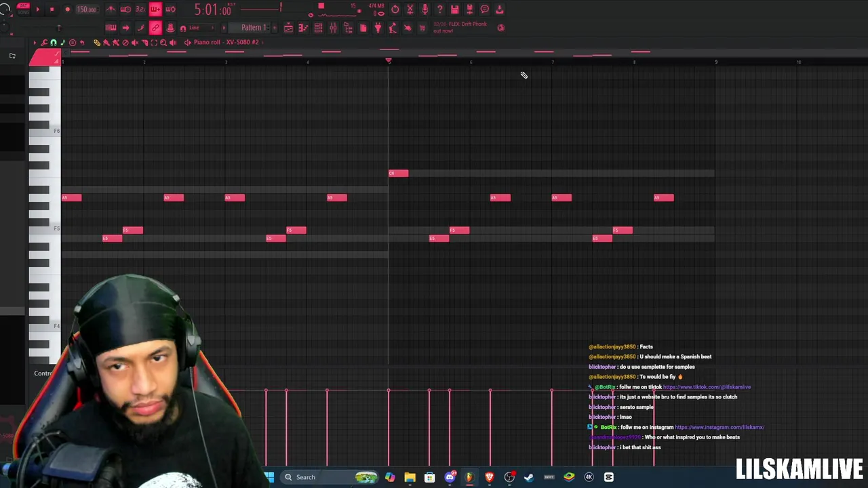Toggle the piano roll magnet snap icon
The image size is (868, 488).
54,42
